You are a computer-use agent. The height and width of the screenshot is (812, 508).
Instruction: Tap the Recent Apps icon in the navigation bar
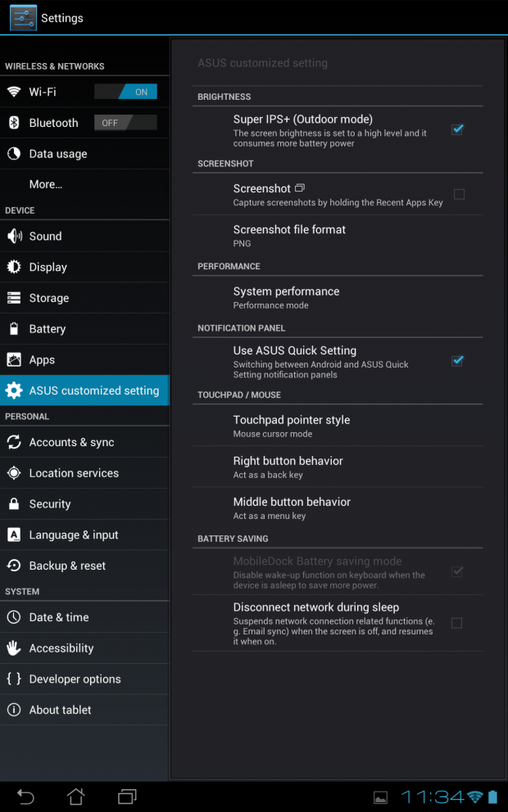(x=126, y=795)
